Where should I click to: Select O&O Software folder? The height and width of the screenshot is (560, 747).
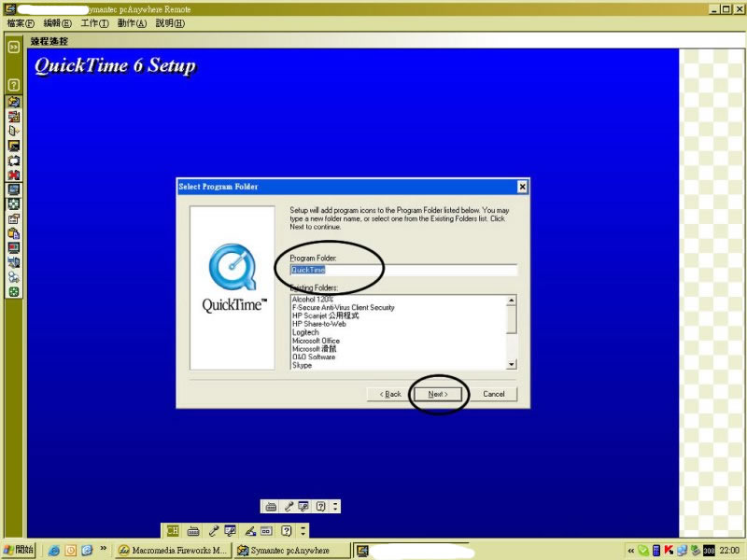pyautogui.click(x=314, y=357)
